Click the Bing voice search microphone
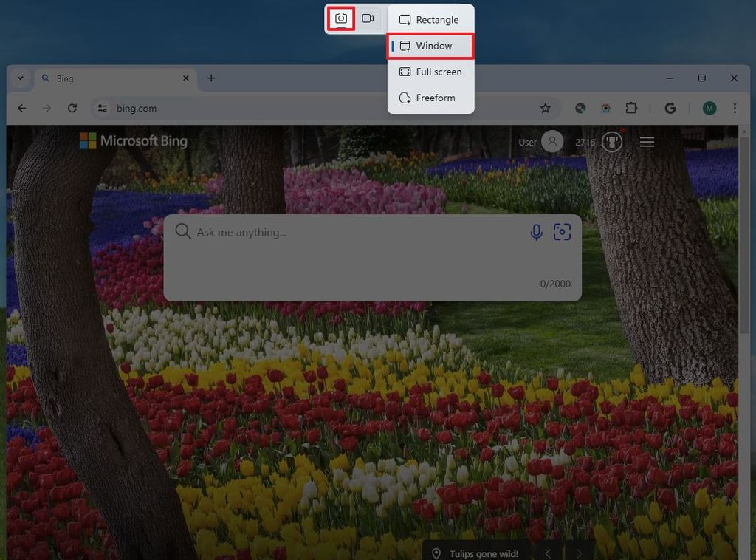 536,232
